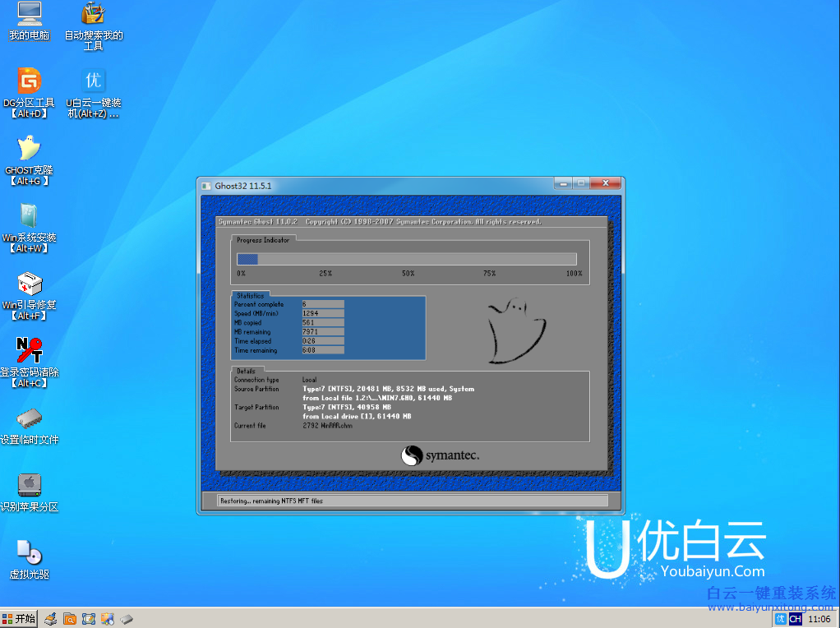This screenshot has width=840, height=628.
Task: Click the first quick launch icon beside Start
Action: [x=51, y=619]
